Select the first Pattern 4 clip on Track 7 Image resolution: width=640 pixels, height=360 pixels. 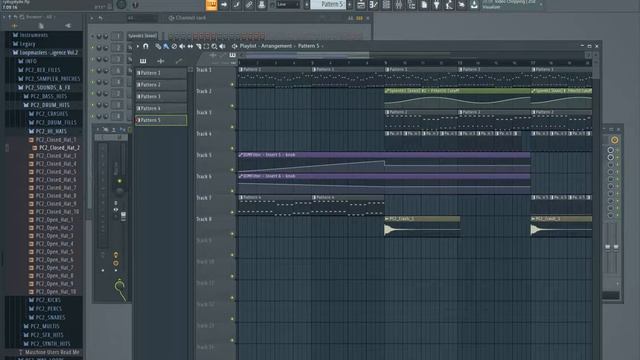[275, 205]
